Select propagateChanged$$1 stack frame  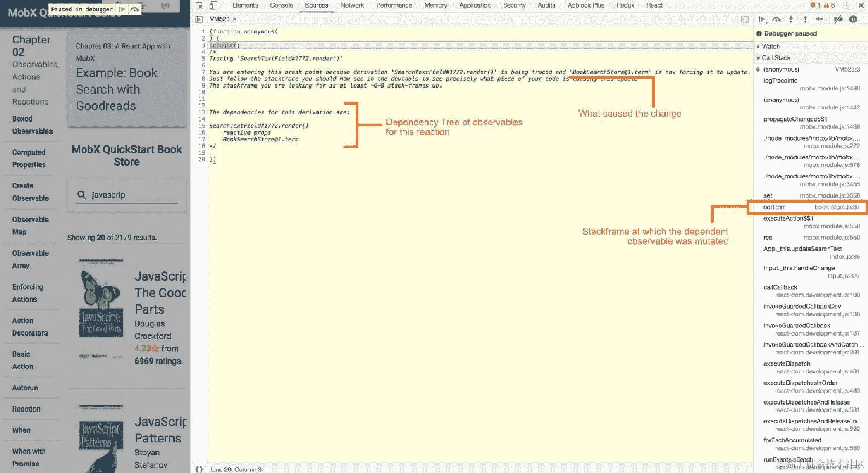(x=809, y=123)
